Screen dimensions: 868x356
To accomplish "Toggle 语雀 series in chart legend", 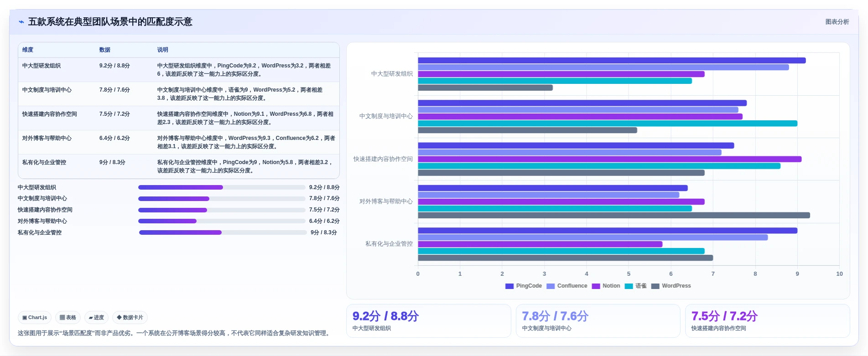I will 636,286.
